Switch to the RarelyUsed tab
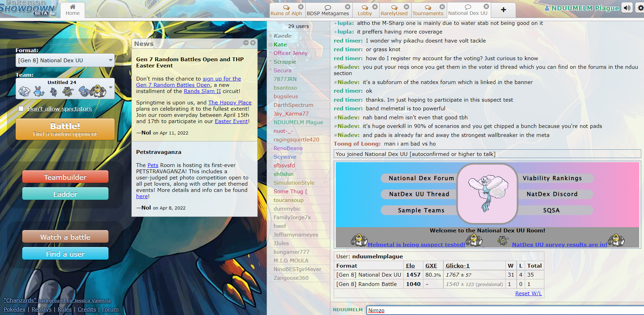The height and width of the screenshot is (315, 644). point(394,10)
